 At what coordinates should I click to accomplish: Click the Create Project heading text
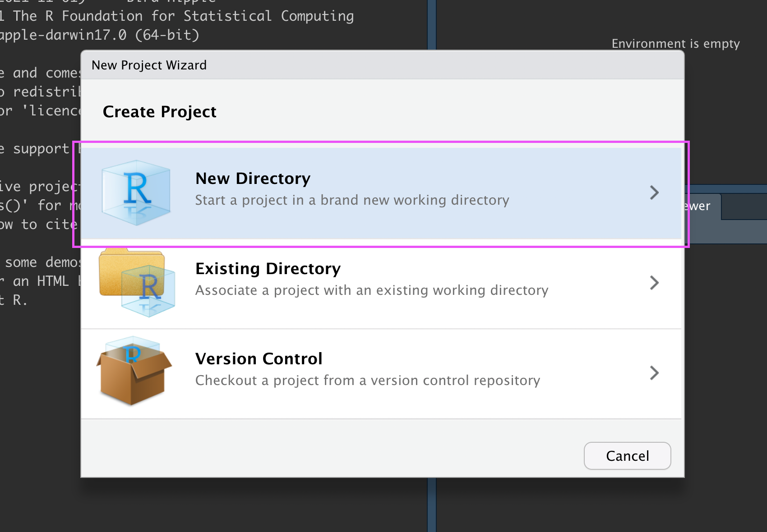[x=159, y=111]
